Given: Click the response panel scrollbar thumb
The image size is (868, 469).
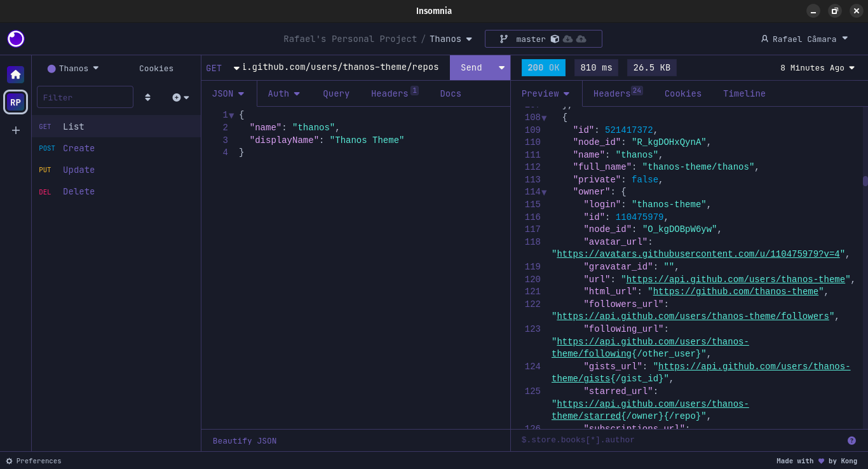Looking at the screenshot, I should (x=865, y=181).
